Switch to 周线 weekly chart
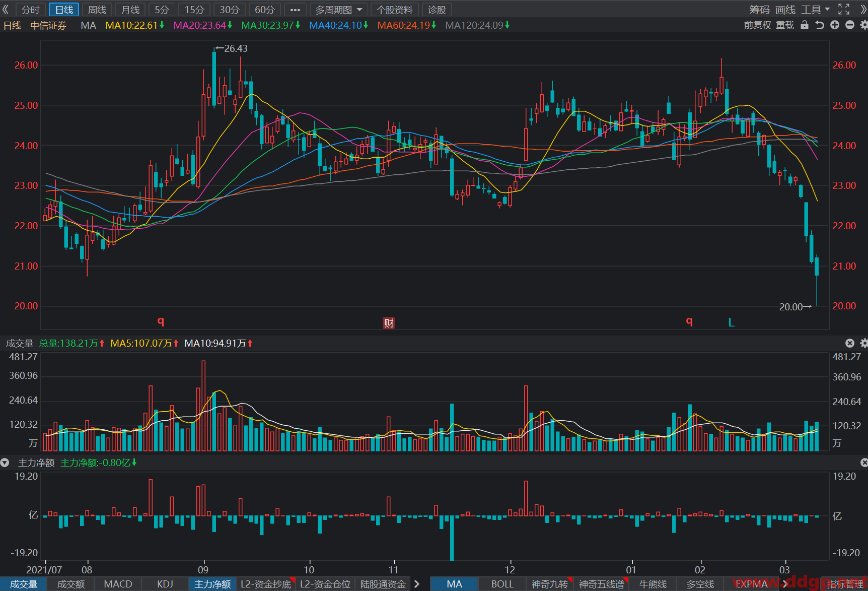The width and height of the screenshot is (868, 591). coord(97,10)
